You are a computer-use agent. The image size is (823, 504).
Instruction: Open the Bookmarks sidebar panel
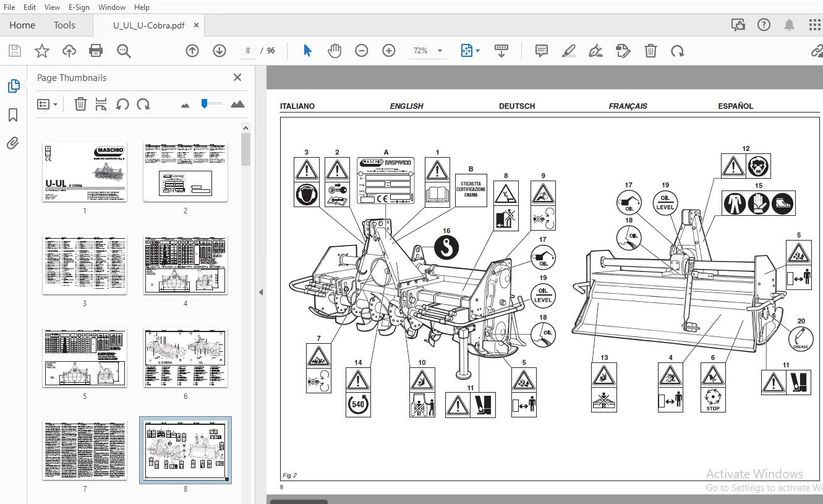pos(13,116)
